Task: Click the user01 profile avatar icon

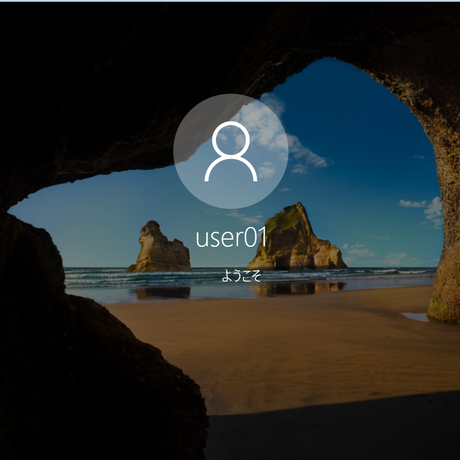Action: pyautogui.click(x=231, y=151)
